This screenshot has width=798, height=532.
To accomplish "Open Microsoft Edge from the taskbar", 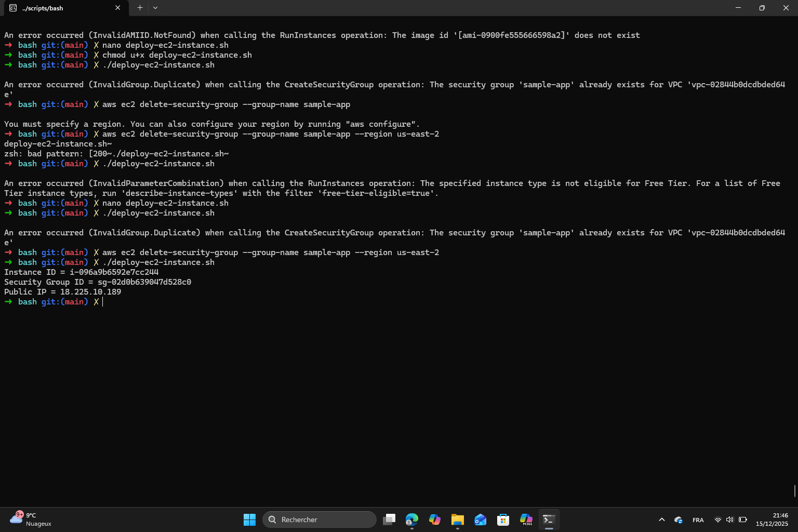I will [412, 519].
